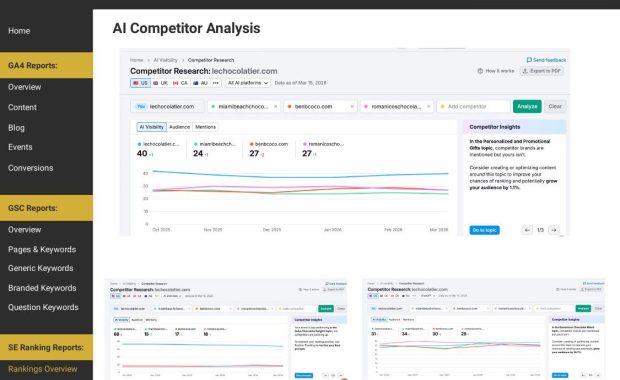Open the bottom-right competitor research screenshot
620x380 pixels.
484,329
